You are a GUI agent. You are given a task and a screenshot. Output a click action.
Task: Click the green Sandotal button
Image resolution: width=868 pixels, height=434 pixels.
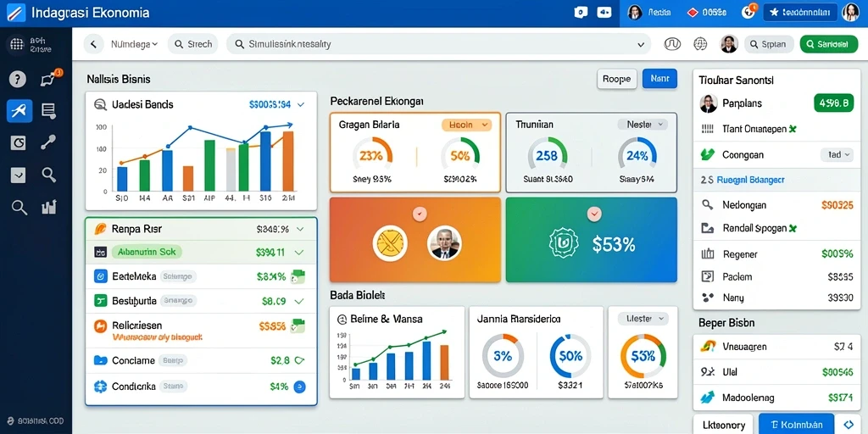[829, 44]
